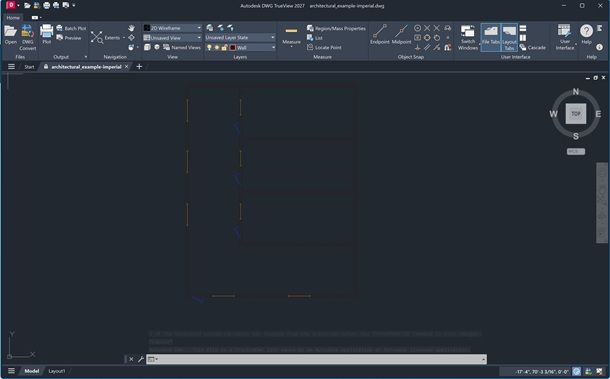Open the Unsaved View dropdown
Screen dimensions: 610x379
pyautogui.click(x=172, y=38)
